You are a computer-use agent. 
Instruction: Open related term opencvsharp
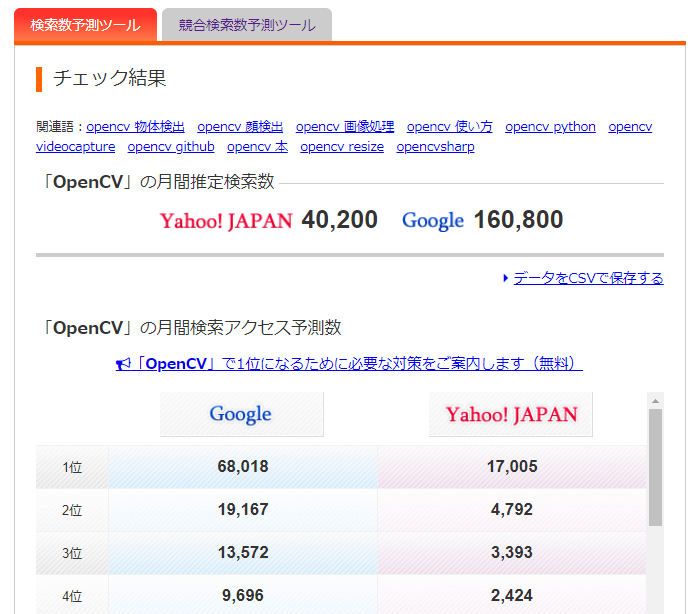click(435, 147)
